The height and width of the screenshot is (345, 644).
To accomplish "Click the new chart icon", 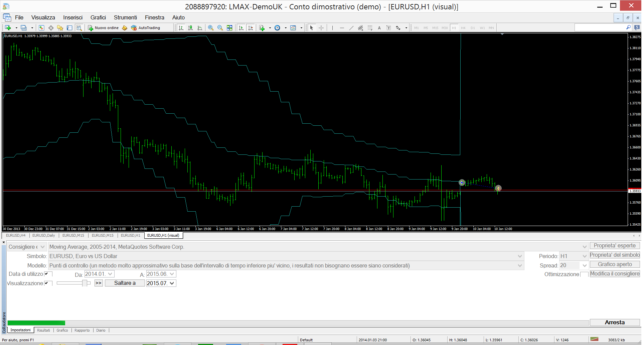I will [x=8, y=28].
